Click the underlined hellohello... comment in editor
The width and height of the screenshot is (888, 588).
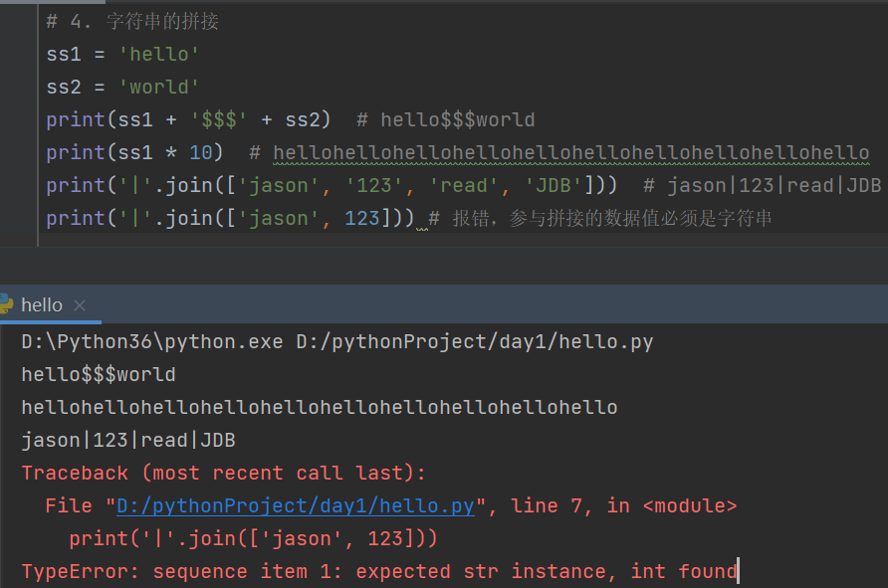(570, 153)
